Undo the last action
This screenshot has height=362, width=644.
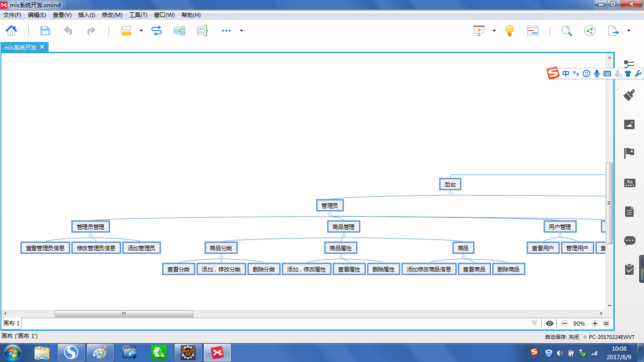[68, 31]
